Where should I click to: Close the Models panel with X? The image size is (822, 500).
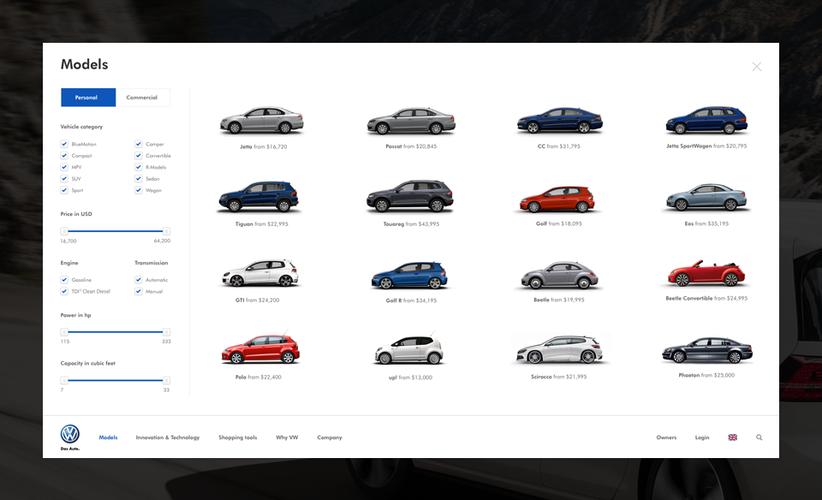tap(756, 67)
